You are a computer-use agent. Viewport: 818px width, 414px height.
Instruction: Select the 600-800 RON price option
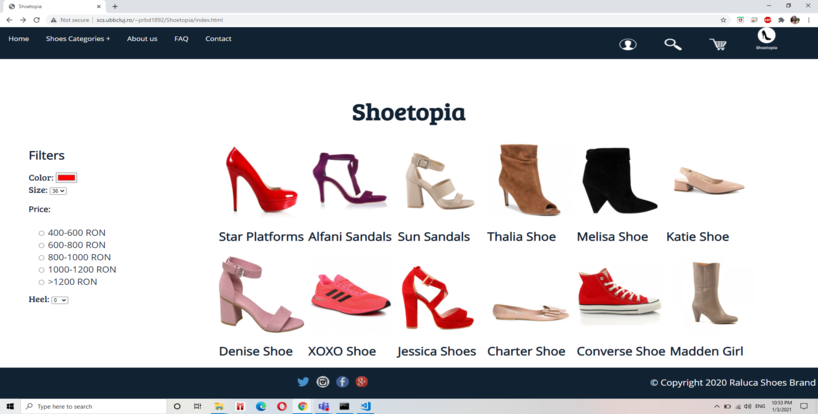pyautogui.click(x=41, y=245)
